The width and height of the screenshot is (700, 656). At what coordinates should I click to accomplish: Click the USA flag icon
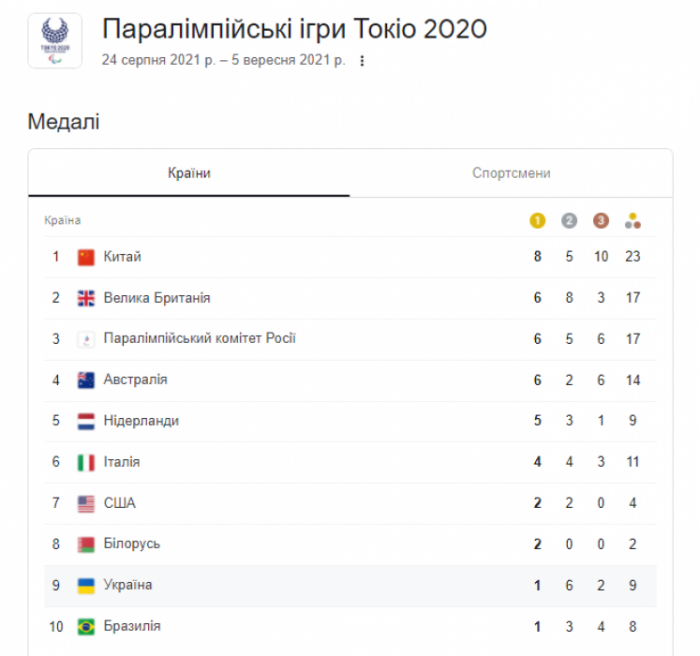[x=86, y=504]
